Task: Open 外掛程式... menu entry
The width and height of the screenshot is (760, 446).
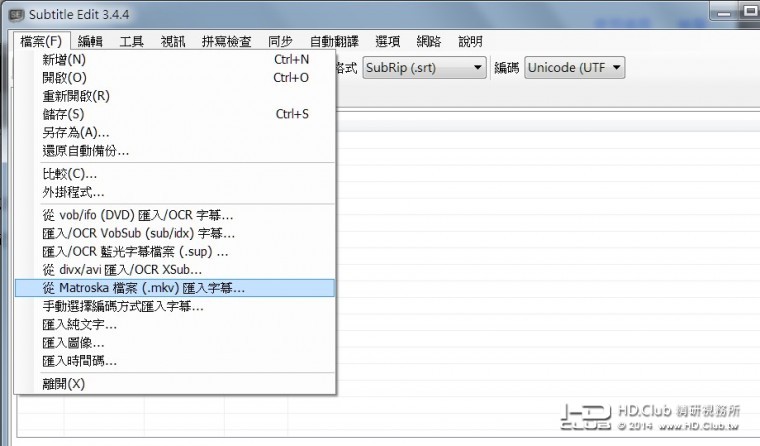Action: 175,192
